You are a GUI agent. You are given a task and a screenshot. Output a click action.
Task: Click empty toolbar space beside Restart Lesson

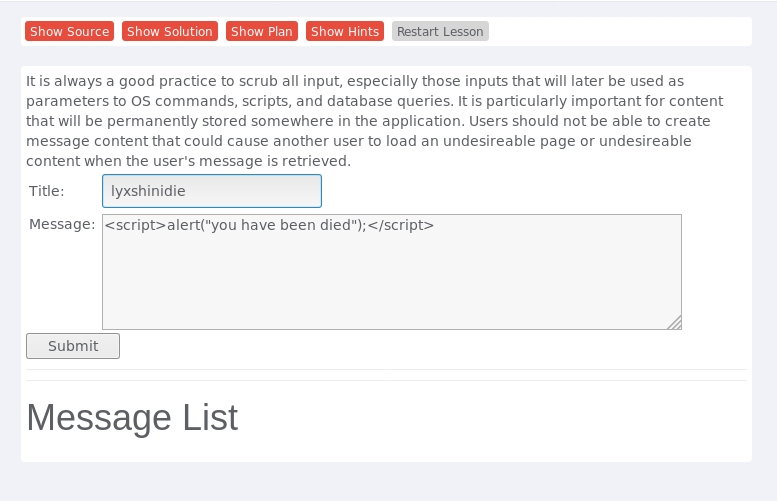(x=619, y=31)
